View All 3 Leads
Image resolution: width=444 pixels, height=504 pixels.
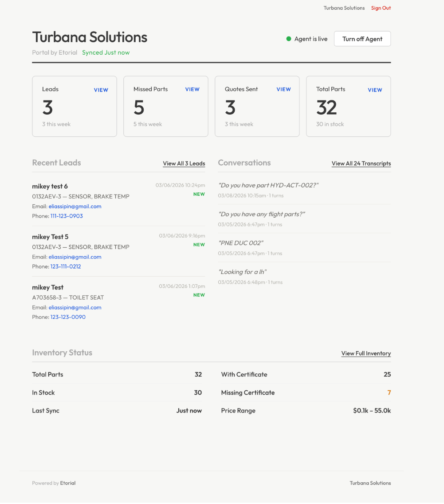(x=184, y=163)
